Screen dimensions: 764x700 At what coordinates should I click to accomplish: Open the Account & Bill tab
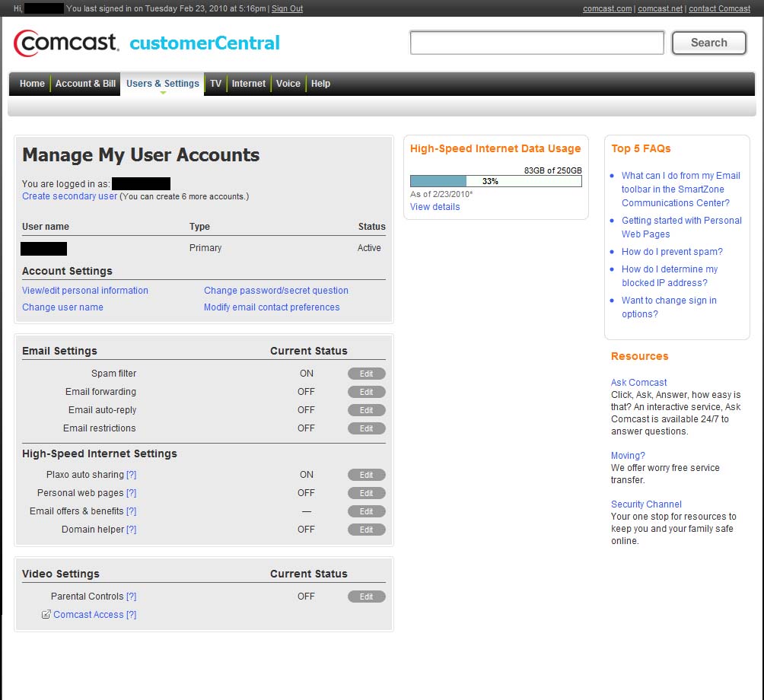click(85, 84)
